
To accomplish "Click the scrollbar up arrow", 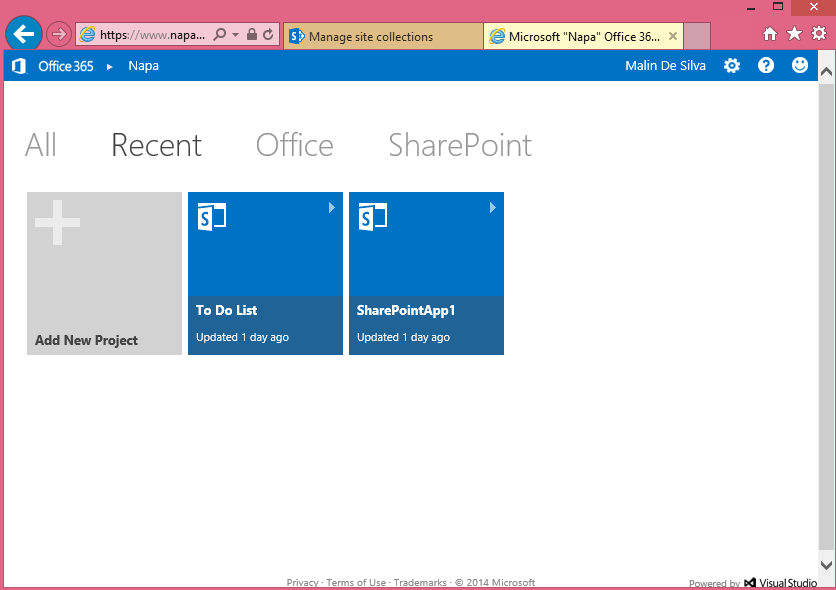I will (826, 72).
